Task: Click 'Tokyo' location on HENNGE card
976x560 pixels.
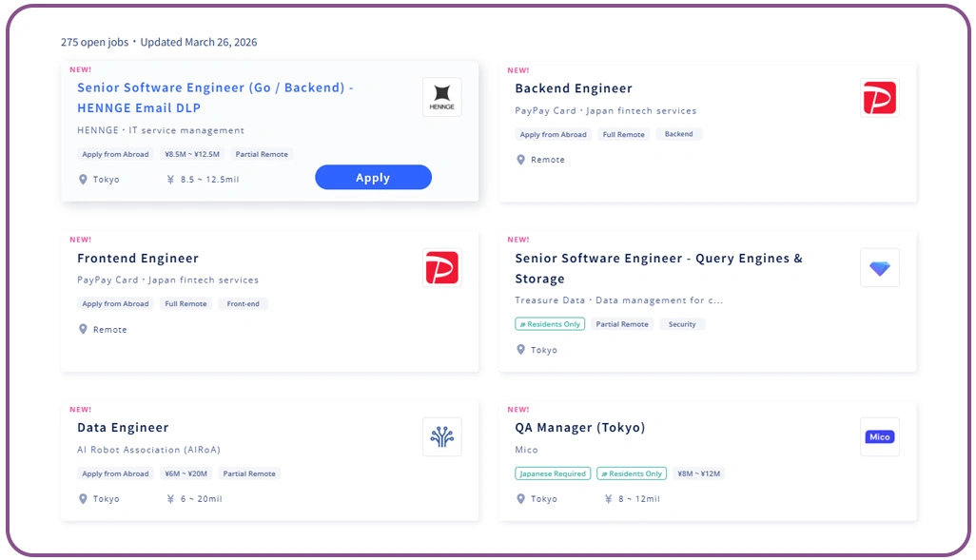Action: click(x=107, y=179)
